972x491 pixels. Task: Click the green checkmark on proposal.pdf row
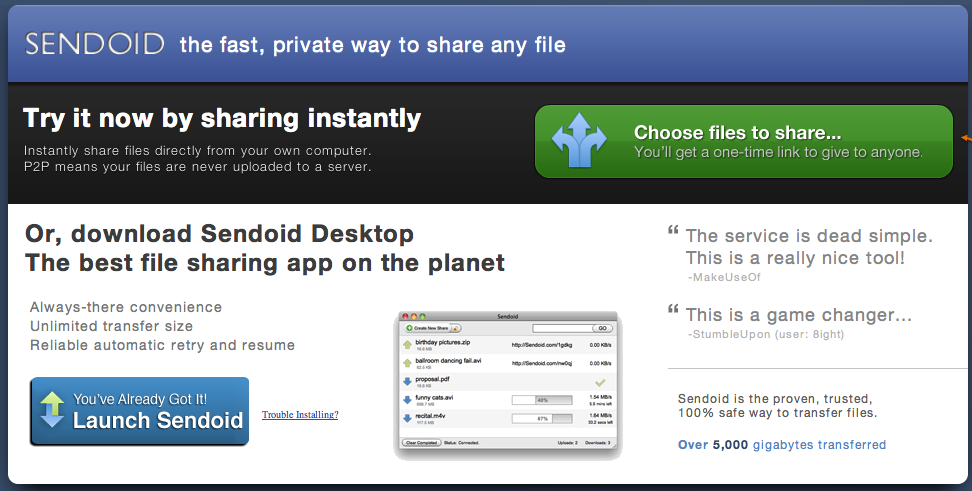(600, 382)
